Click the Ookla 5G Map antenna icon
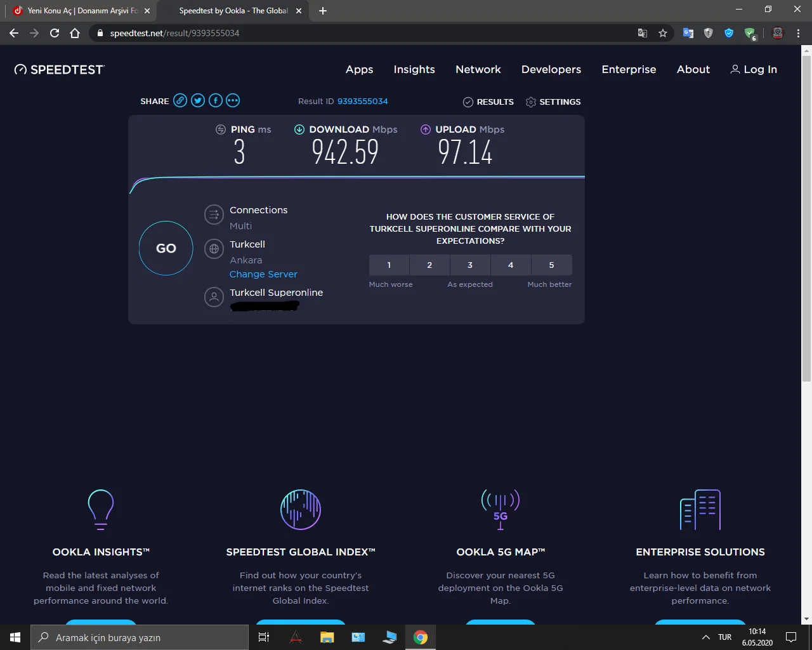The image size is (812, 650). pos(501,509)
